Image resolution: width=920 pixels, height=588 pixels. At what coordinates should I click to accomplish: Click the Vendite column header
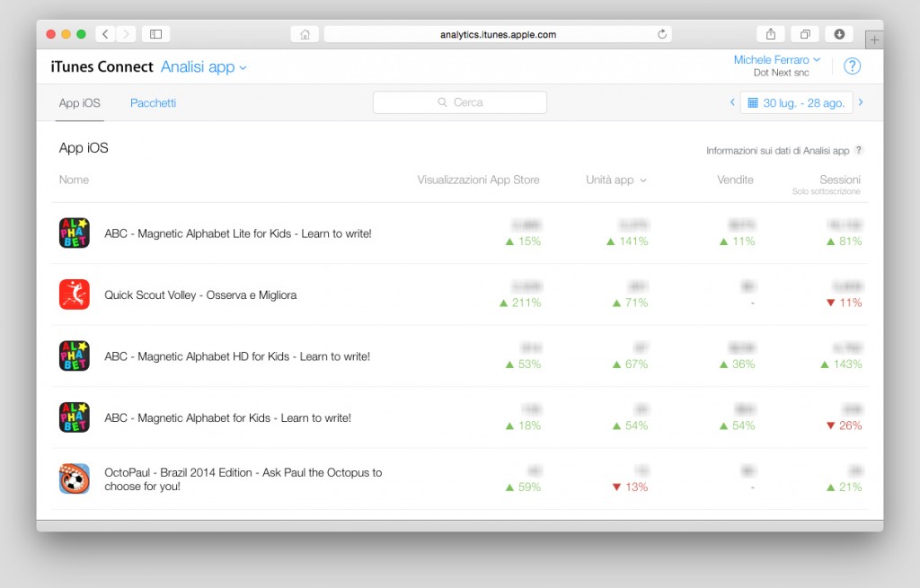(735, 180)
